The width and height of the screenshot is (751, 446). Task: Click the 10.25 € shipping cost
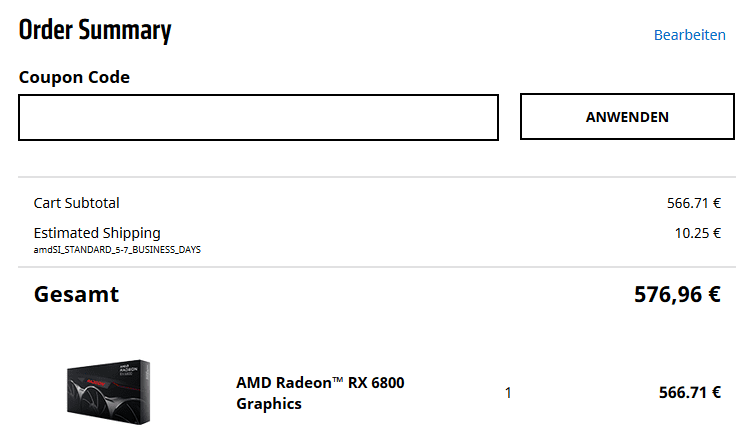click(697, 233)
